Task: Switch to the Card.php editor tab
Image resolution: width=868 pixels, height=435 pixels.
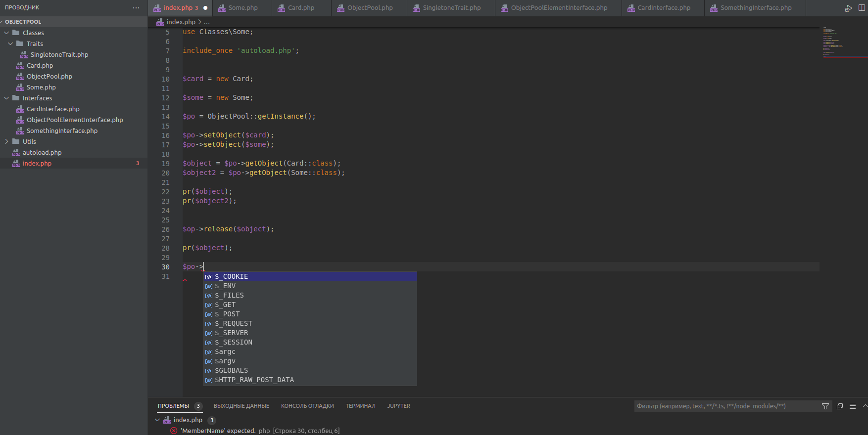Action: tap(301, 8)
